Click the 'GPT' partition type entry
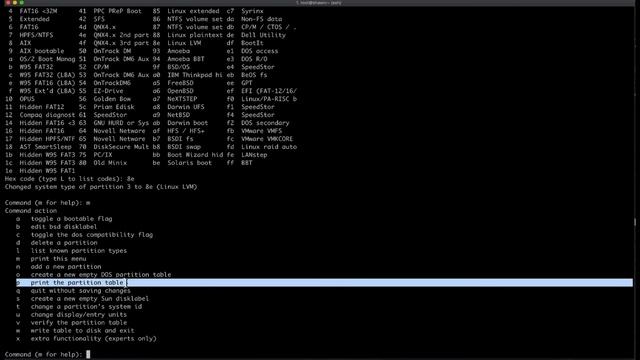The height and width of the screenshot is (360, 640). (x=247, y=83)
